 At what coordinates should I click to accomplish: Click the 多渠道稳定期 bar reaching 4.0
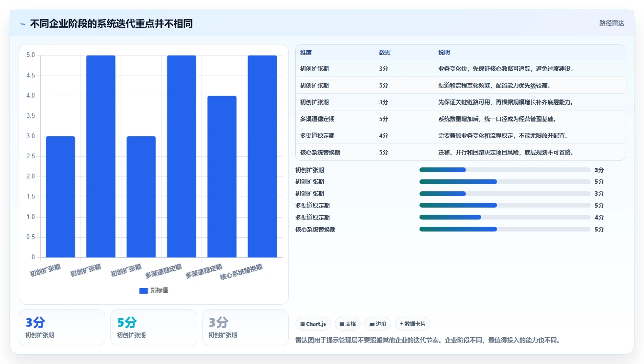click(x=222, y=176)
